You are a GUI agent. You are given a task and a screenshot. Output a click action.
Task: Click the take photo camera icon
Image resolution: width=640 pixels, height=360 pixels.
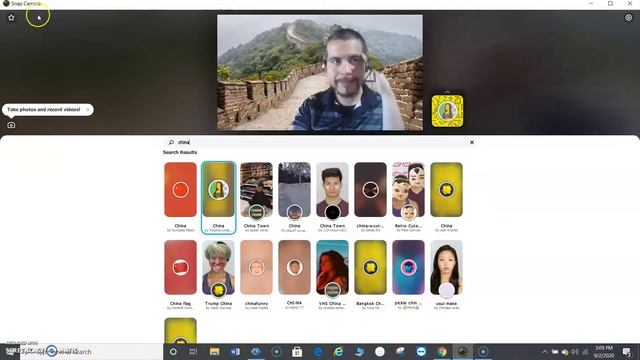(x=11, y=125)
